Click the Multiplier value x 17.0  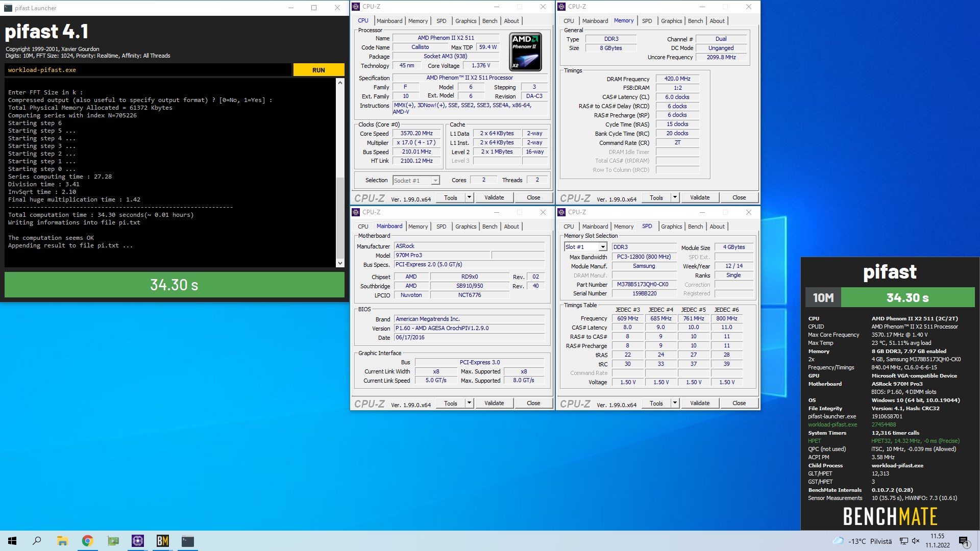click(x=416, y=143)
